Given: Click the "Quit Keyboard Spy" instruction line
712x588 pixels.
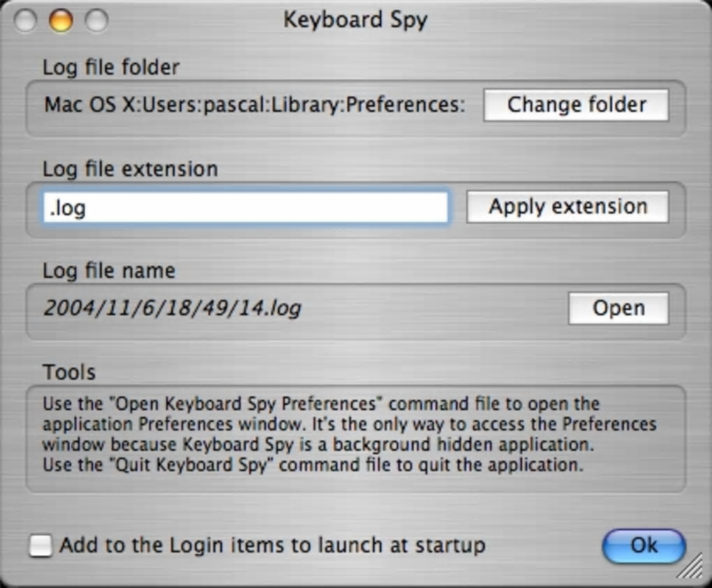Looking at the screenshot, I should coord(312,465).
